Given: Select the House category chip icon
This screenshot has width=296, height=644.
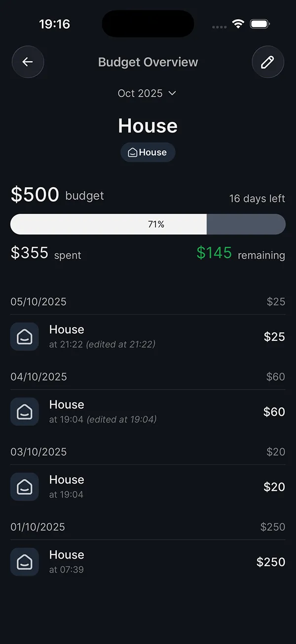Looking at the screenshot, I should point(132,152).
